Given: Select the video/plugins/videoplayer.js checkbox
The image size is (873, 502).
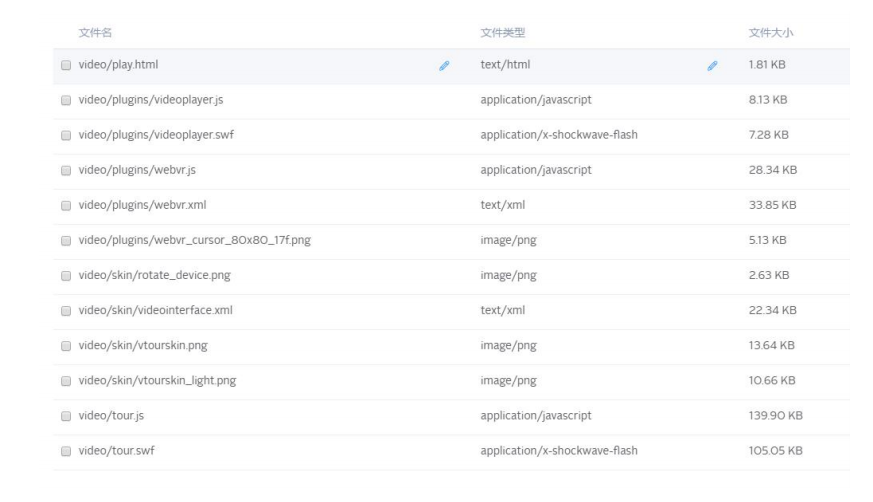Looking at the screenshot, I should (x=66, y=100).
